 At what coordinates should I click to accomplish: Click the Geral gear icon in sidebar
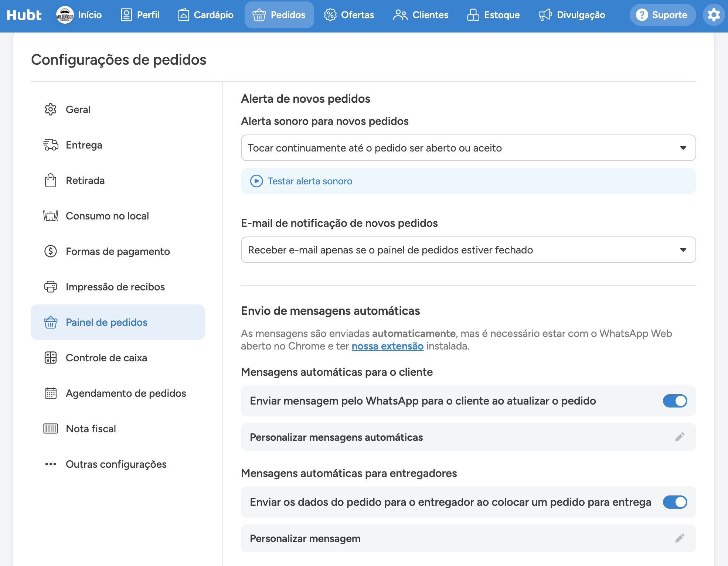click(51, 109)
